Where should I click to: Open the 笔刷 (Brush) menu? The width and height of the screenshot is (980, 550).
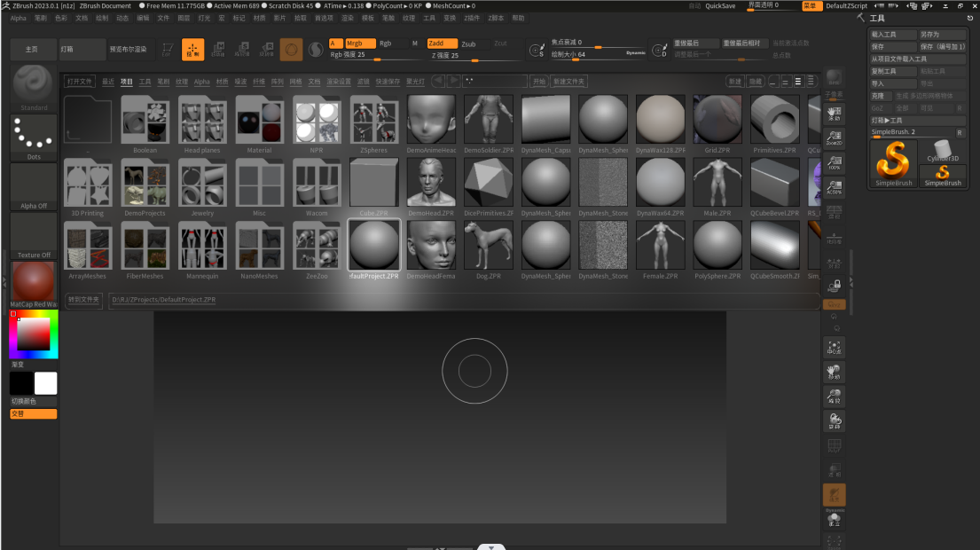point(41,18)
